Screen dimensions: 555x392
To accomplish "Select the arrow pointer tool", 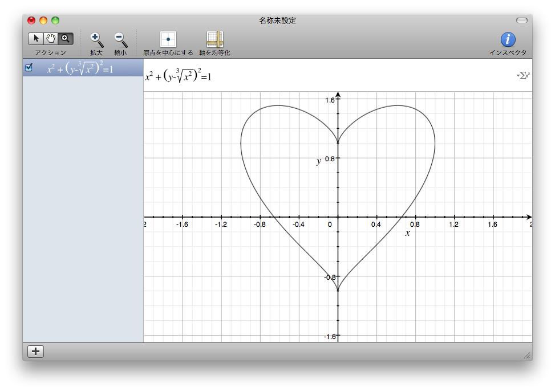I will 36,39.
